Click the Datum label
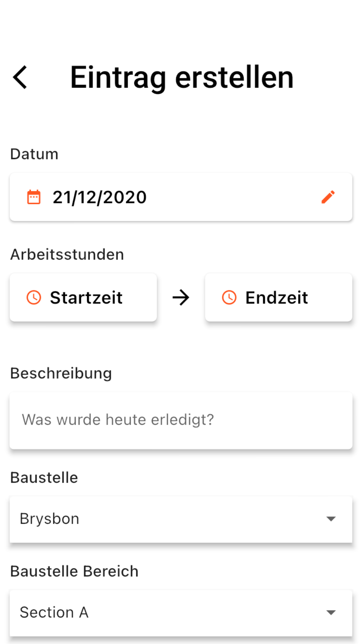 pos(34,154)
